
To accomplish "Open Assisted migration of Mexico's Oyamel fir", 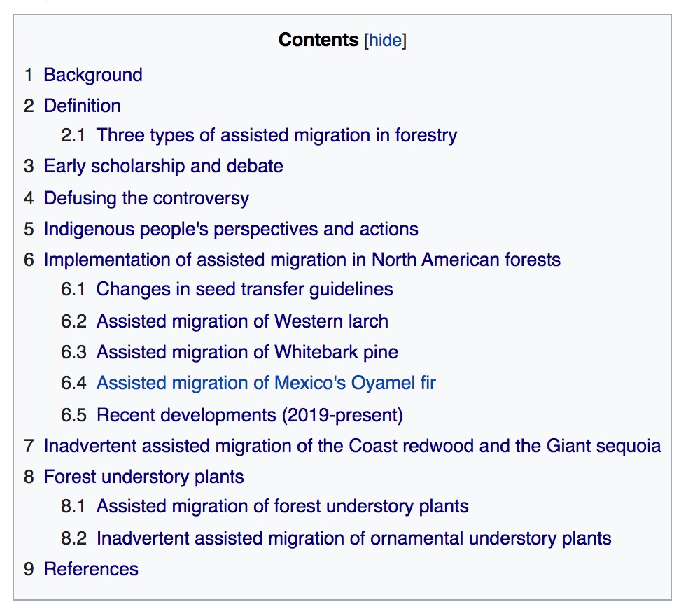I will [266, 383].
